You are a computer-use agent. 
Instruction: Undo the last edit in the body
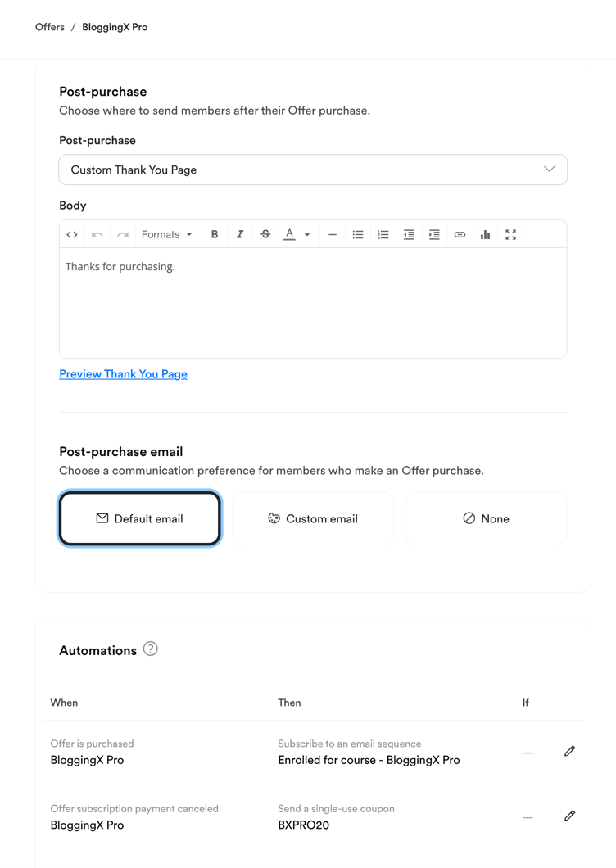click(x=97, y=234)
